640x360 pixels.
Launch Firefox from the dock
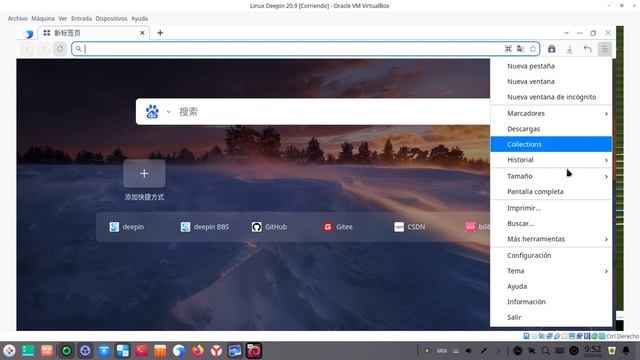point(198,351)
